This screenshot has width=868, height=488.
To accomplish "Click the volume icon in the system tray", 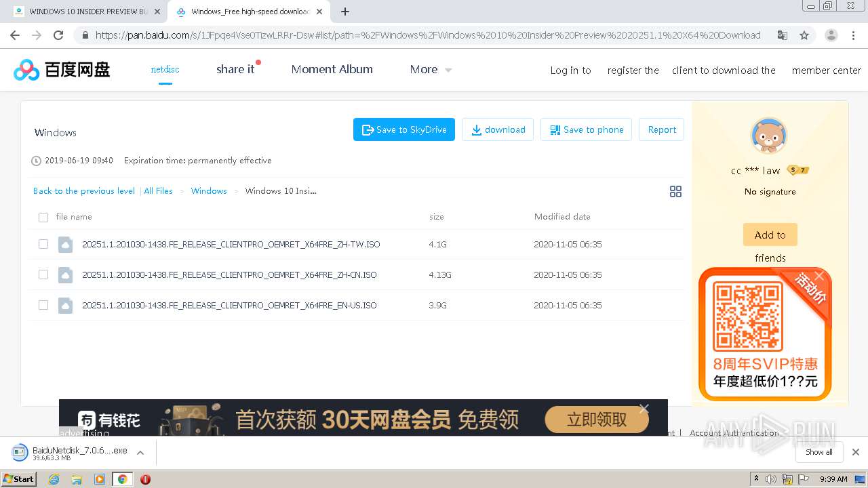I will 771,479.
